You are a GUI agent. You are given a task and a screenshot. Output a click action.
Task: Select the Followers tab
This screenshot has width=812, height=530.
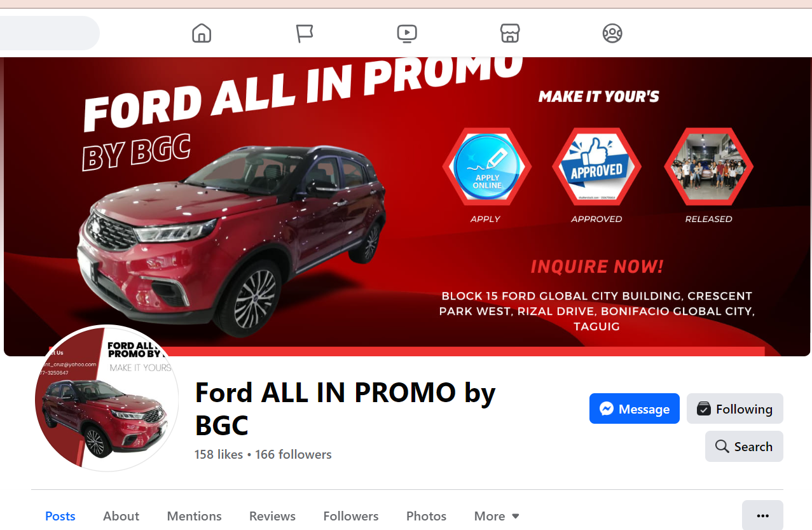click(x=350, y=516)
